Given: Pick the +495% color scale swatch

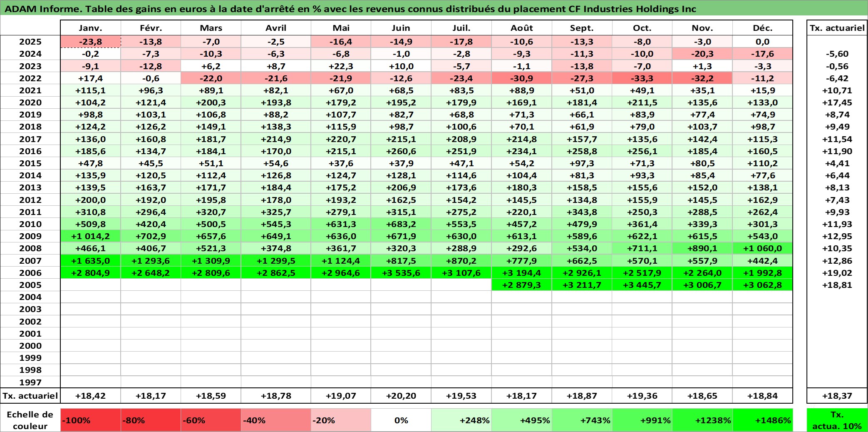Looking at the screenshot, I should point(522,420).
